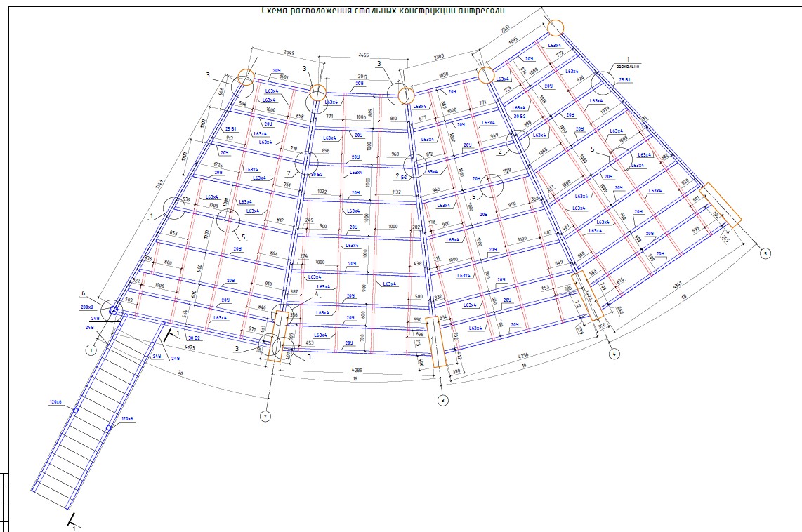The height and width of the screenshot is (532, 802).
Task: Click the 539 dimension value
Action: (x=186, y=199)
